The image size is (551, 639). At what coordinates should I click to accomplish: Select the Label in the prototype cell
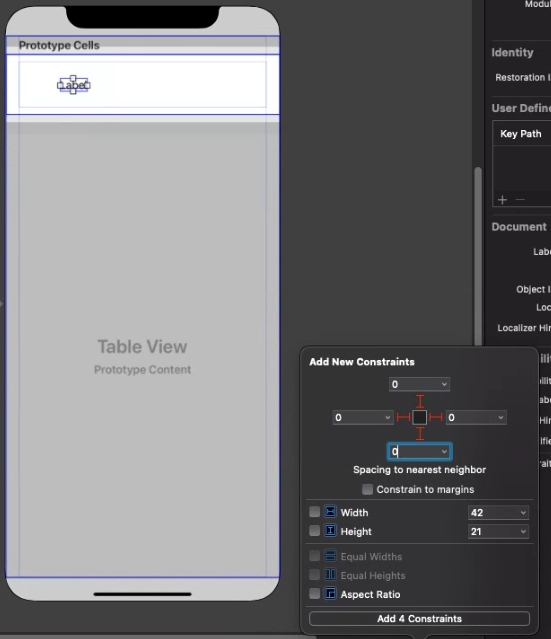[x=73, y=85]
